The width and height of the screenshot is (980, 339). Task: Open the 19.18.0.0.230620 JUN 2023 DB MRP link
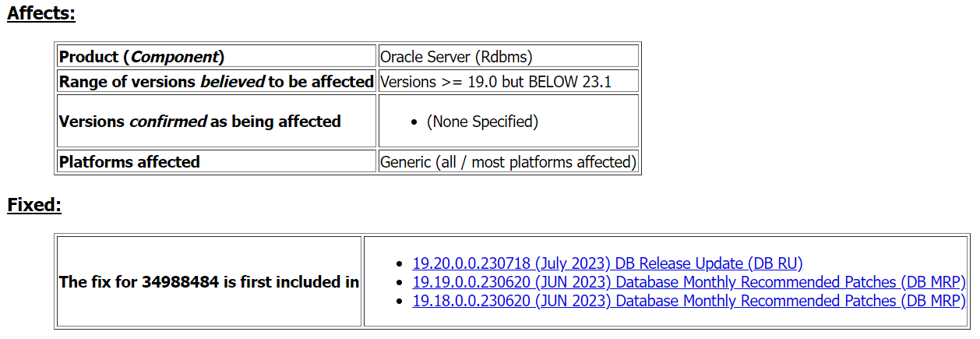(x=689, y=301)
